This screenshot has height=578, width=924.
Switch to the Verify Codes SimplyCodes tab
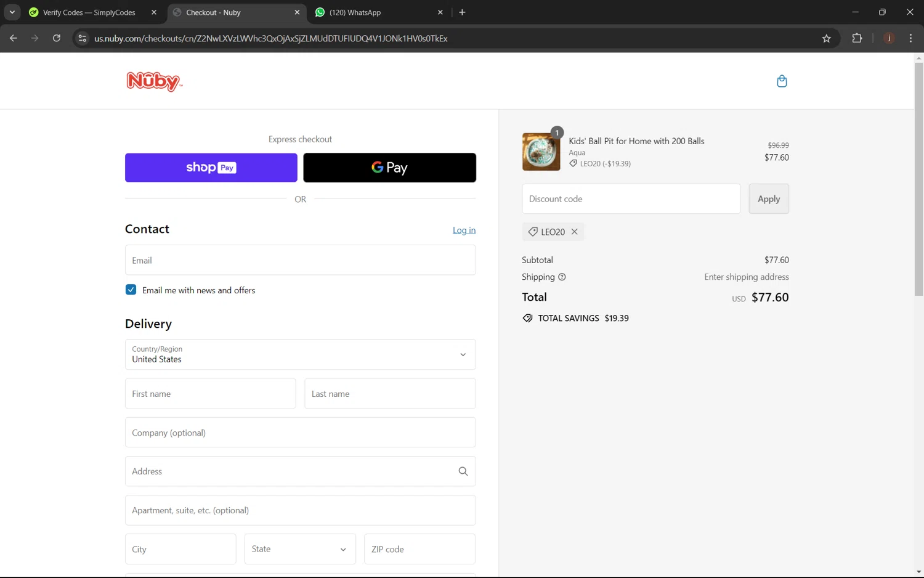point(90,12)
